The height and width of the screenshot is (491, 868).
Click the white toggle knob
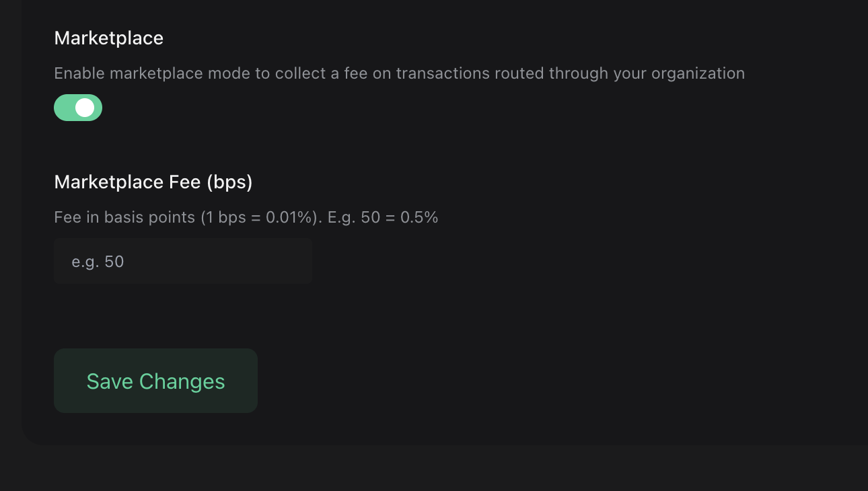click(x=85, y=108)
